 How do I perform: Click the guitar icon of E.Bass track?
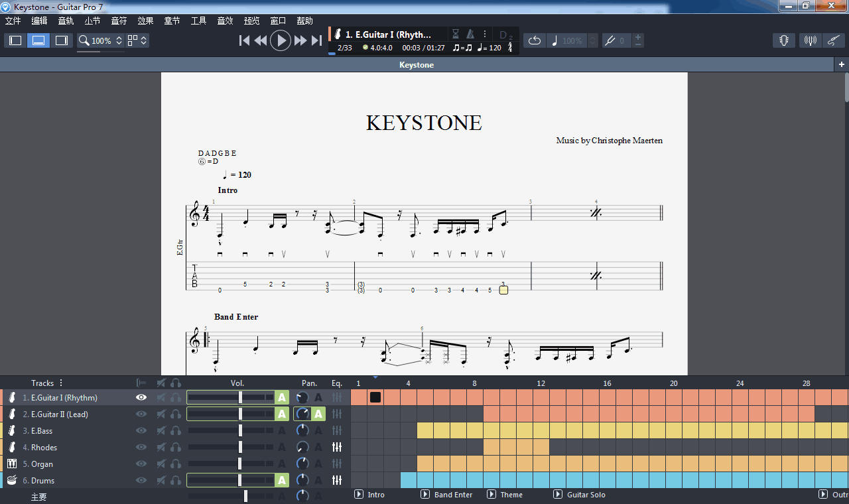point(12,430)
